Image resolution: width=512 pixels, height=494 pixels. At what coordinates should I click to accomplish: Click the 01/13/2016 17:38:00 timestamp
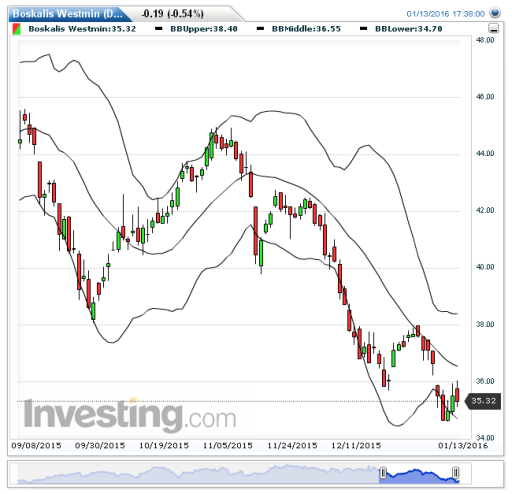point(445,14)
